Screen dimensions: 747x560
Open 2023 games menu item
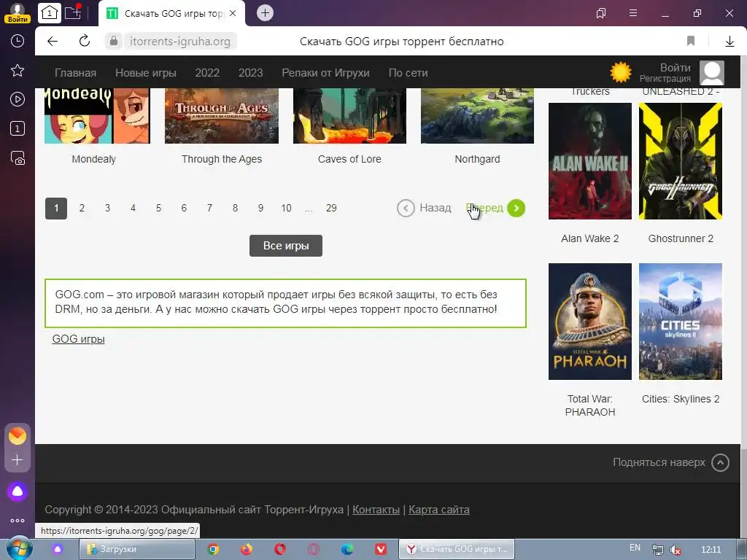click(251, 73)
